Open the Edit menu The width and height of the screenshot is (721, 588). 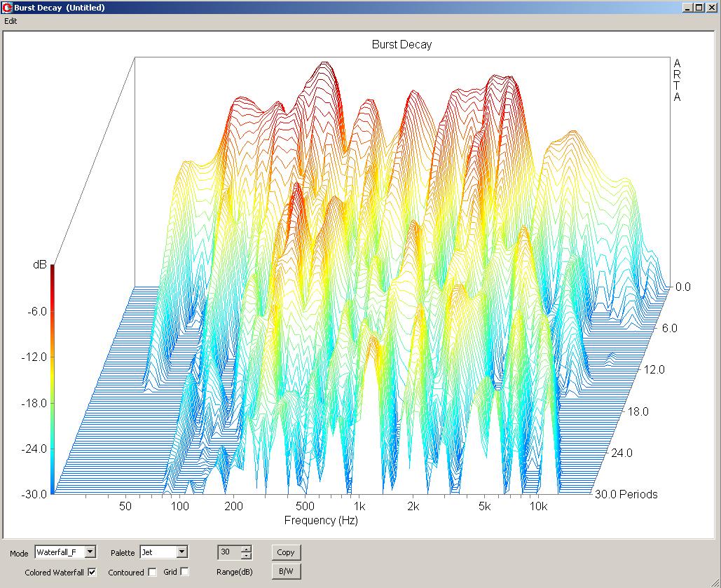click(x=11, y=21)
